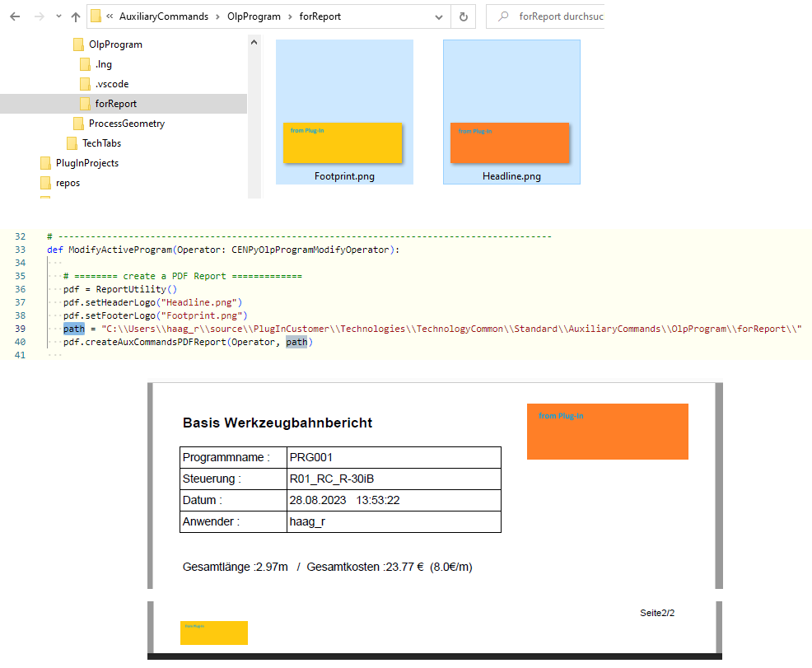The image size is (812, 668).
Task: Click the search magnifier icon
Action: pyautogui.click(x=502, y=16)
